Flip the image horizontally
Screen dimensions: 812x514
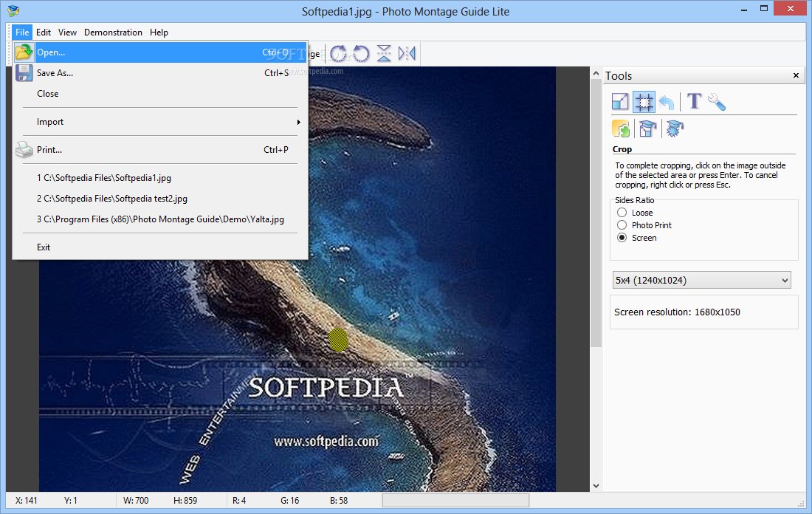(407, 53)
